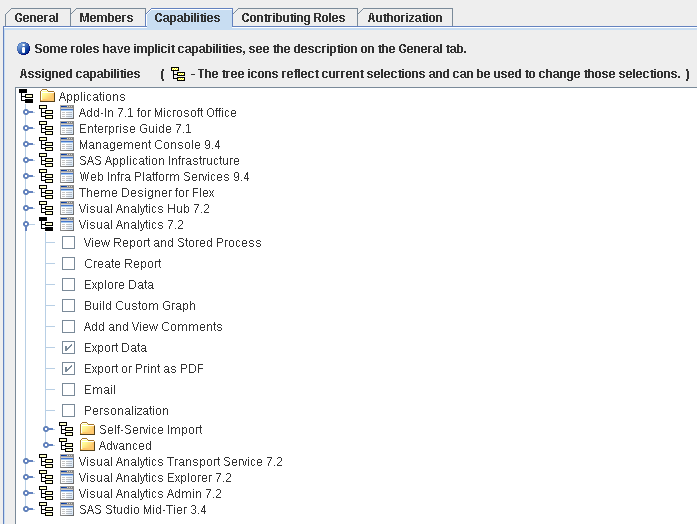The height and width of the screenshot is (524, 697).
Task: Click the tree selection icon next to Applications
Action: pos(27,96)
